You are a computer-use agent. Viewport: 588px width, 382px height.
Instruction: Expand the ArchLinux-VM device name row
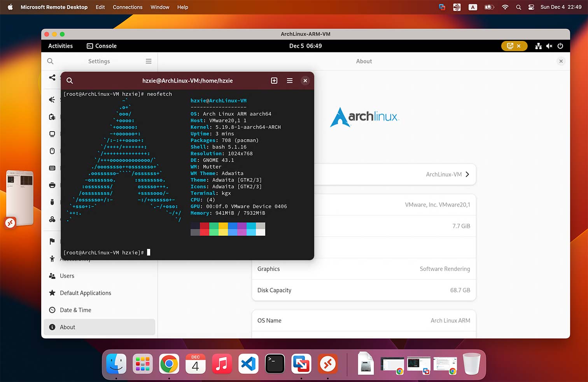395,174
